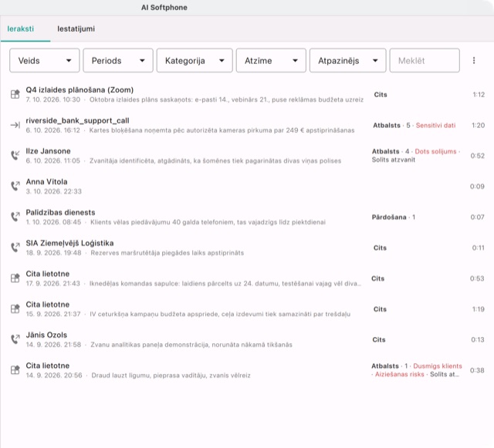Click the Dusmīgs klients tag
The width and height of the screenshot is (494, 448).
[438, 366]
